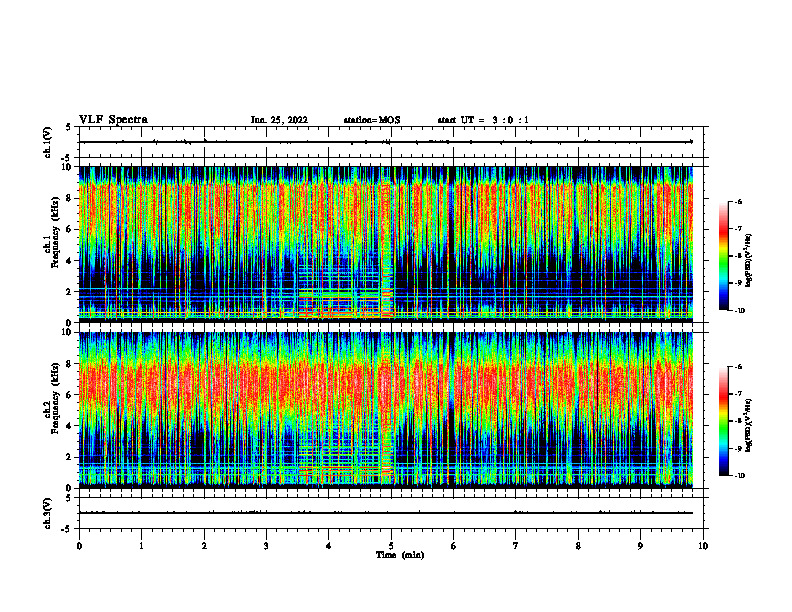
Task: Click the time axis tick label "4"
Action: coord(329,546)
